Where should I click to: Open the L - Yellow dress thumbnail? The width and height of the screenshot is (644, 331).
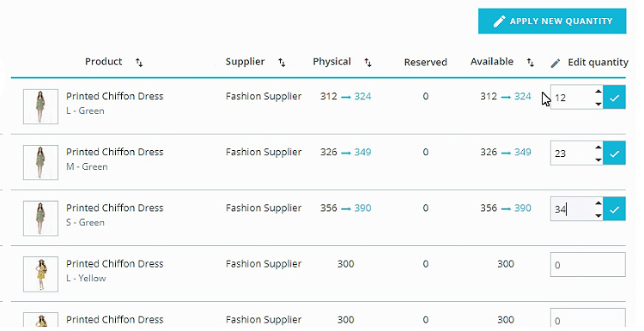coord(40,274)
